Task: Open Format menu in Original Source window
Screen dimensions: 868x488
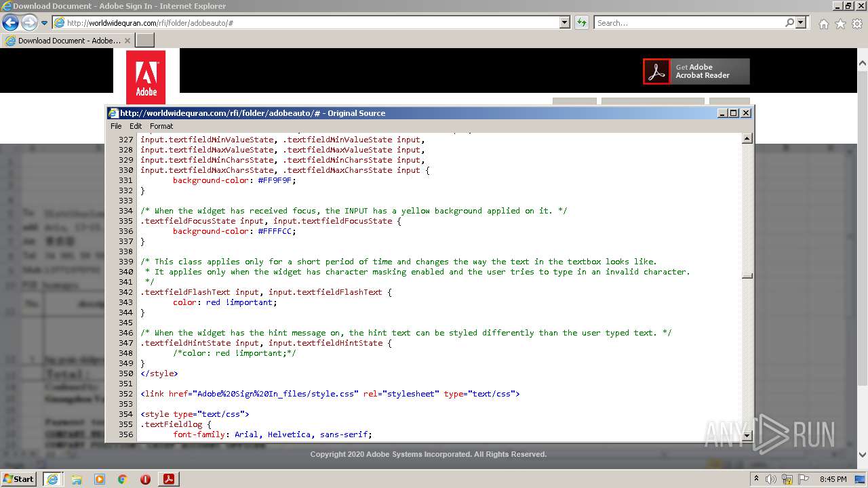Action: [161, 126]
